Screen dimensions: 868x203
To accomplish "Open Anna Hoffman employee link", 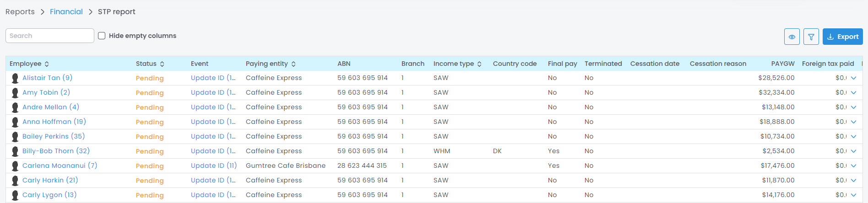I will pyautogui.click(x=54, y=122).
